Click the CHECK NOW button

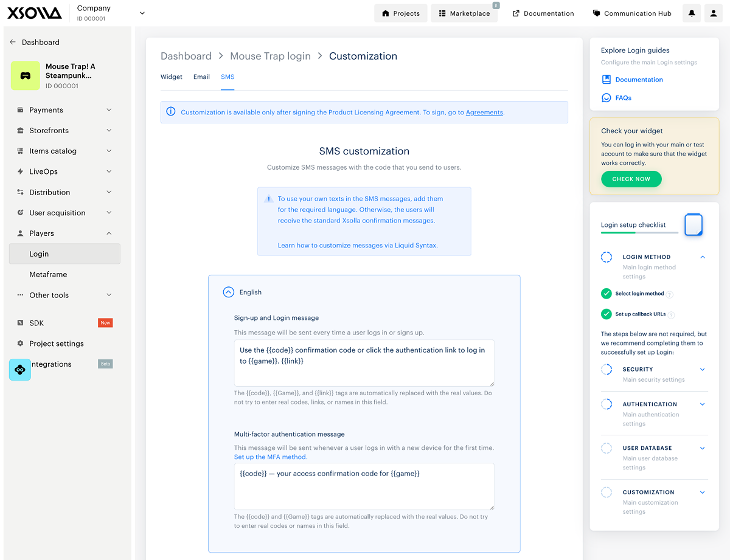click(631, 179)
